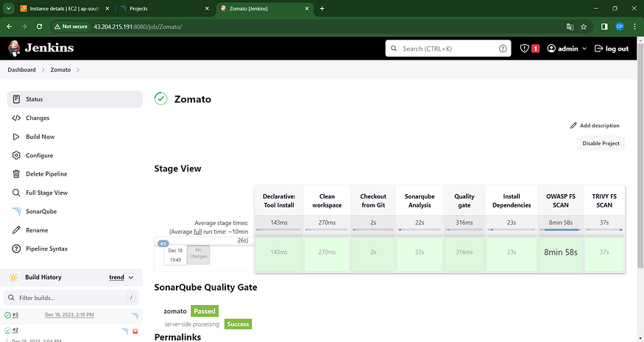
Task: Click the Chrome profile avatar
Action: 620,26
